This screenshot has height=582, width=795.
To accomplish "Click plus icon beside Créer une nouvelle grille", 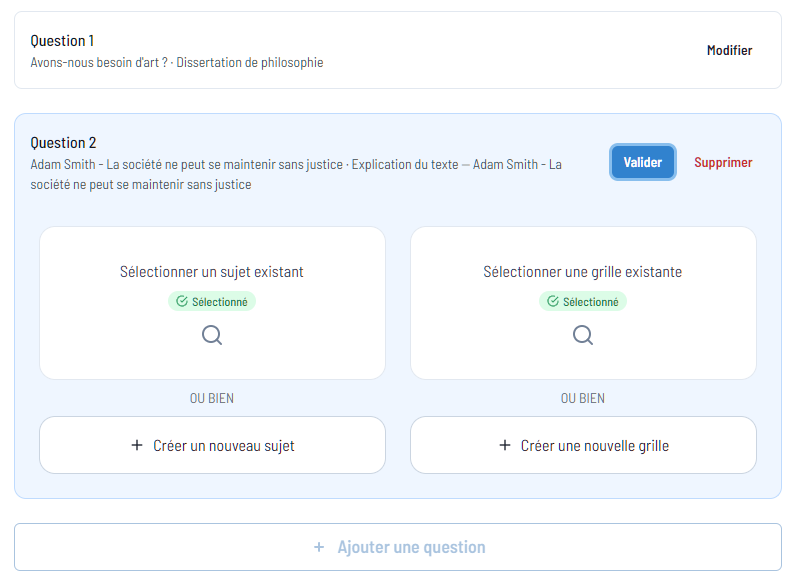I will pos(505,445).
